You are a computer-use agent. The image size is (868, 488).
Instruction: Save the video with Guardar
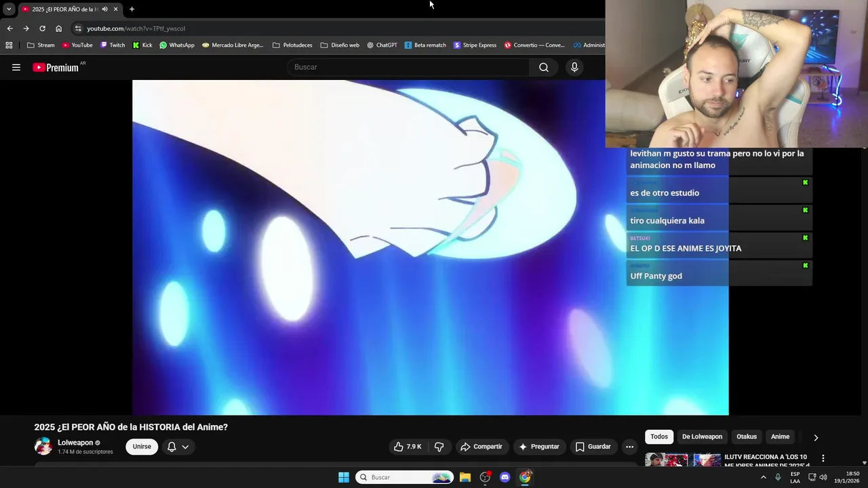[x=593, y=447]
